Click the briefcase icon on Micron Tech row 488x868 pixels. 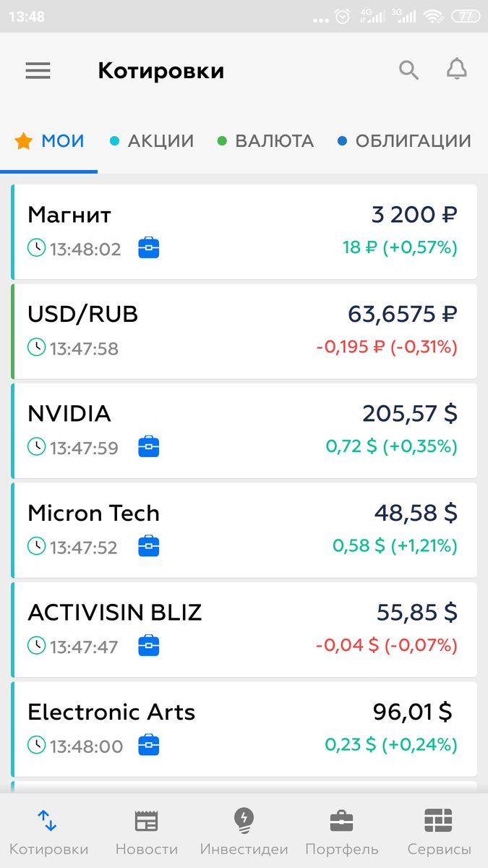(148, 546)
